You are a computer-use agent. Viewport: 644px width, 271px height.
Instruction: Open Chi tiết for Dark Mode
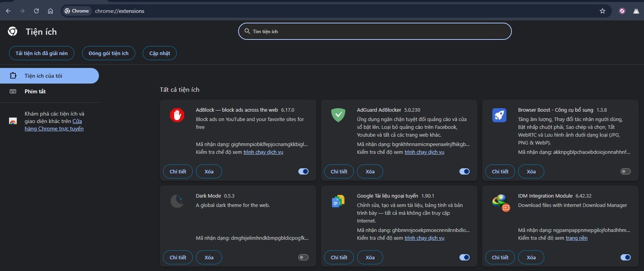(x=178, y=257)
